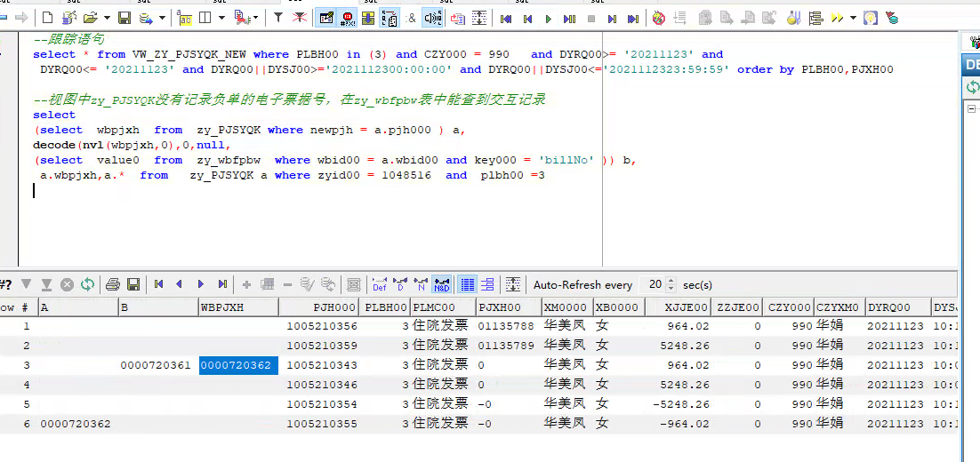Save the editor file with floppy icon
980x462 pixels.
[x=125, y=18]
